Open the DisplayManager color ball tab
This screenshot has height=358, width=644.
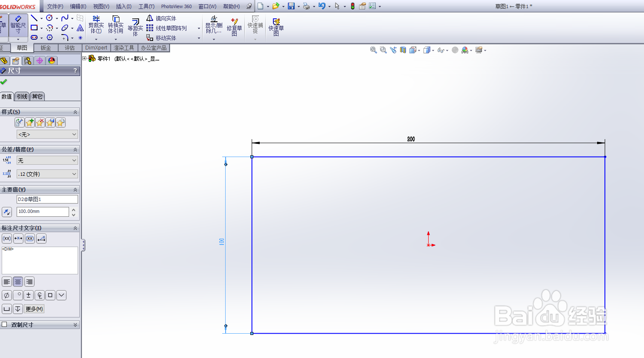tap(52, 61)
